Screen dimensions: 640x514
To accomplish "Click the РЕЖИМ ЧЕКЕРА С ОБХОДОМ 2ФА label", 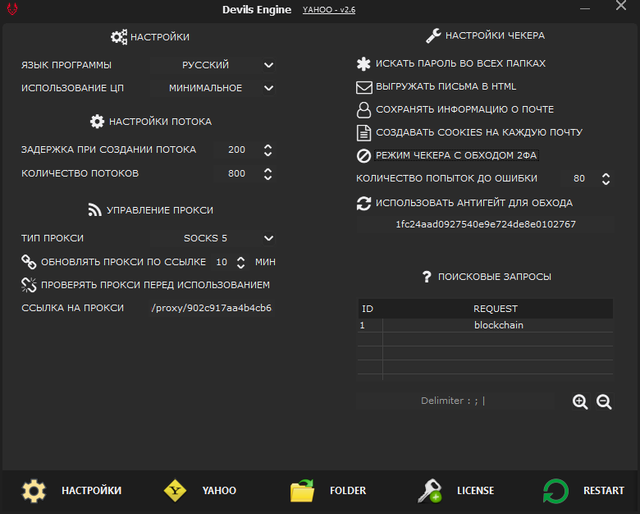I will 456,156.
